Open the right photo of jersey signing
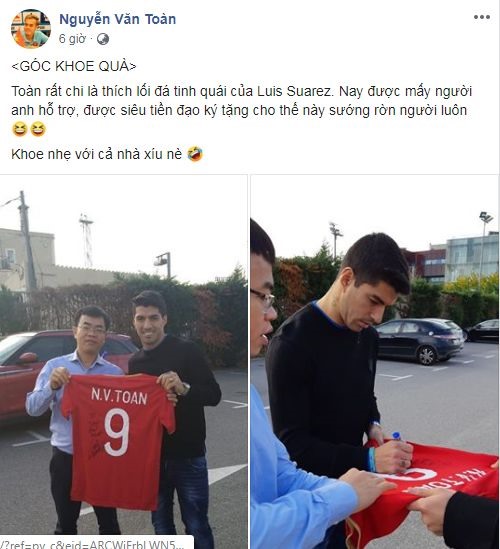The height and width of the screenshot is (549, 500). 375,362
